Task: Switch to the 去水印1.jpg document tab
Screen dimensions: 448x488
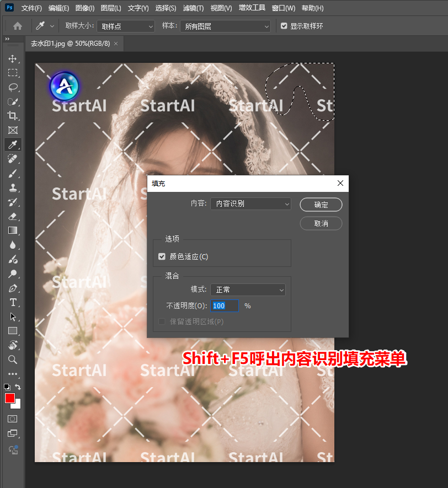Action: click(x=71, y=44)
